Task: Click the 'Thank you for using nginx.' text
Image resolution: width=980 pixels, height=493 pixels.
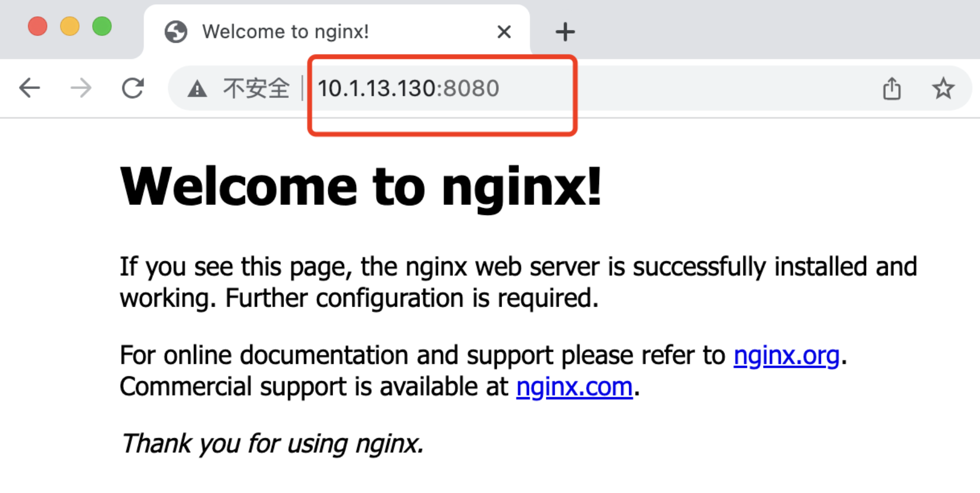Action: [272, 443]
